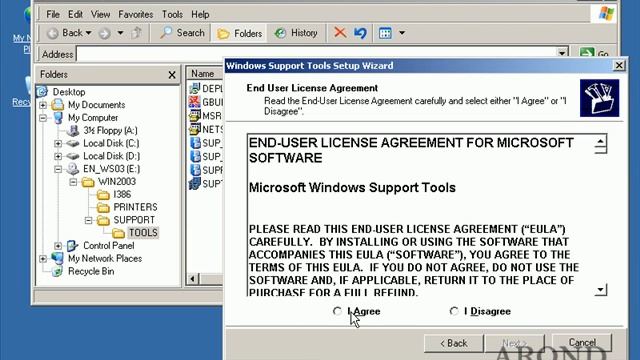Open the Forward history dropdown arrow
The height and width of the screenshot is (360, 640).
120,33
